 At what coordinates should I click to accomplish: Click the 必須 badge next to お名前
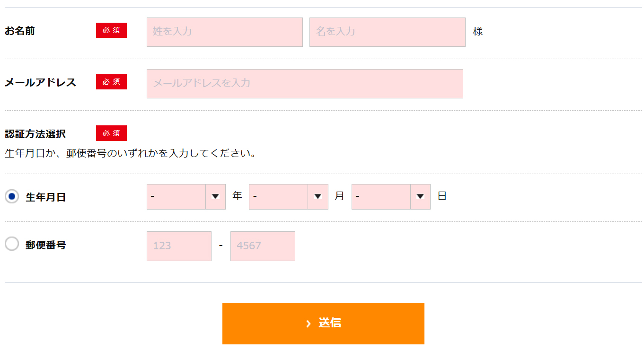click(x=111, y=30)
